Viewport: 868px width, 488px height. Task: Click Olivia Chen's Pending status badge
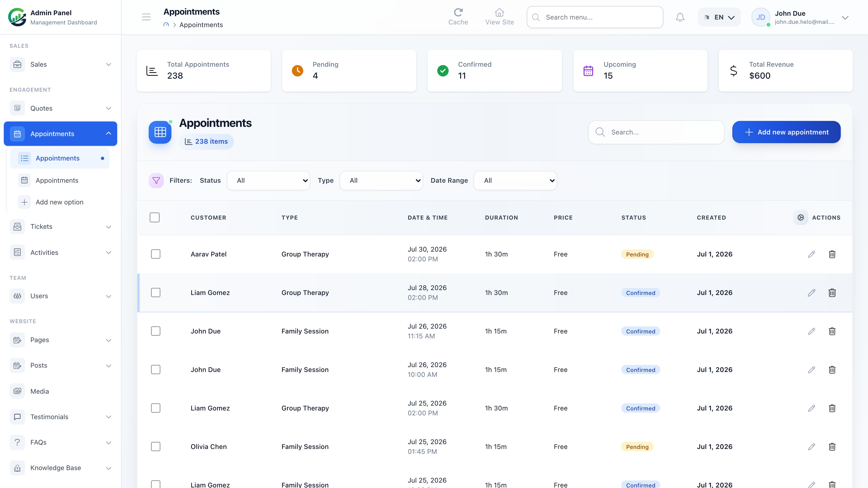[637, 447]
